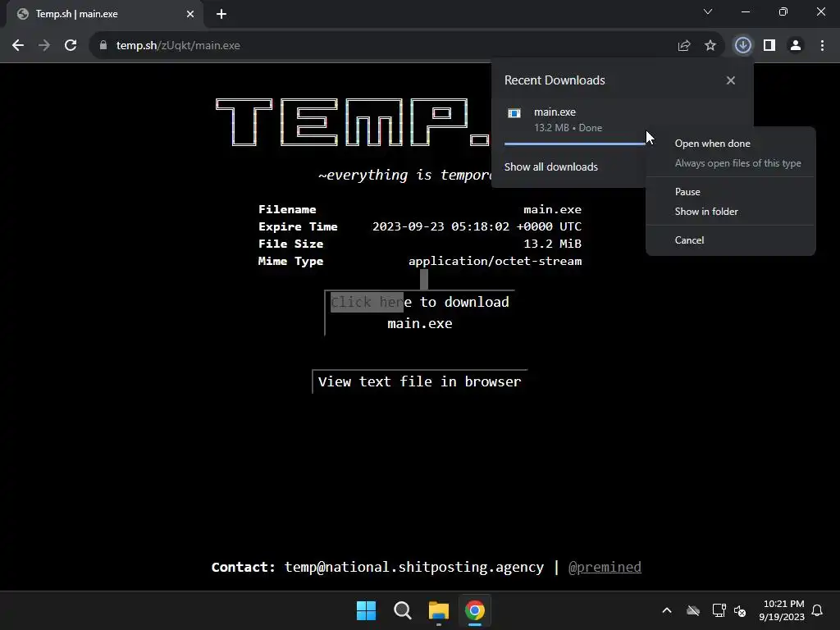The image size is (840, 630).
Task: Click View text file in browser button
Action: pyautogui.click(x=419, y=381)
